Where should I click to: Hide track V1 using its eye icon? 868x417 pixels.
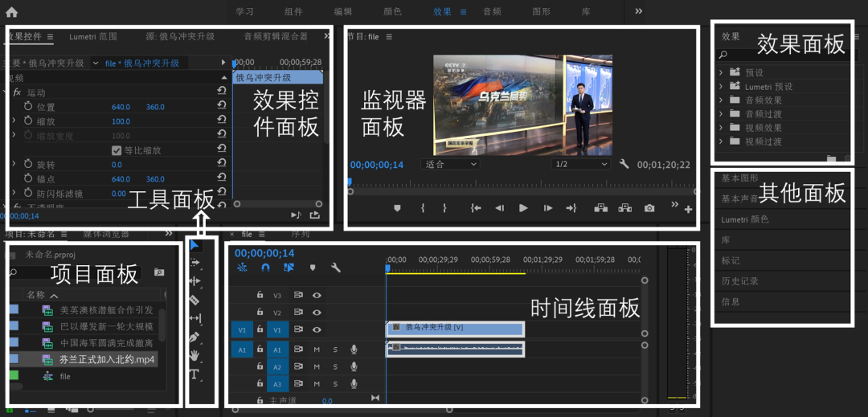(x=317, y=329)
